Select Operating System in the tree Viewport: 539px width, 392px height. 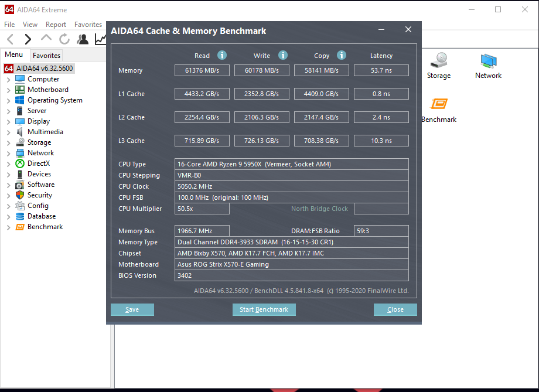pyautogui.click(x=54, y=100)
